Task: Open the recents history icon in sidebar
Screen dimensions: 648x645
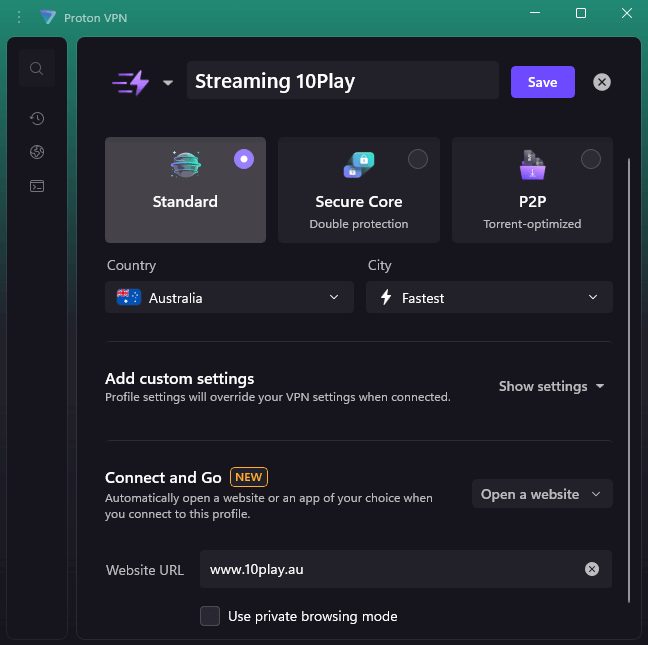Action: [37, 119]
